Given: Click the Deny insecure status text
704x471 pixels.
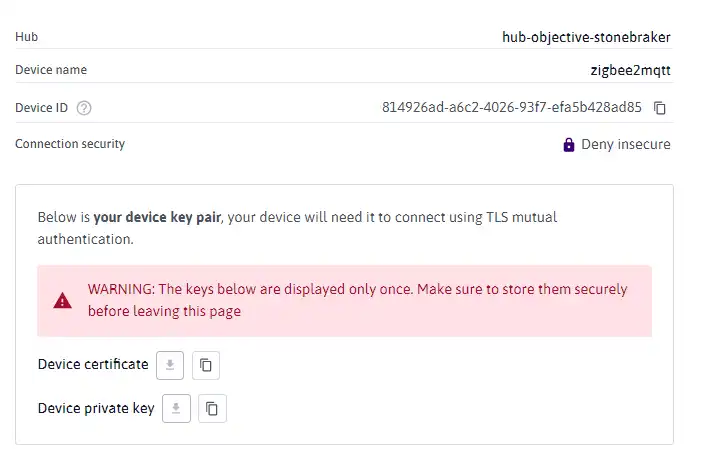Looking at the screenshot, I should [626, 144].
